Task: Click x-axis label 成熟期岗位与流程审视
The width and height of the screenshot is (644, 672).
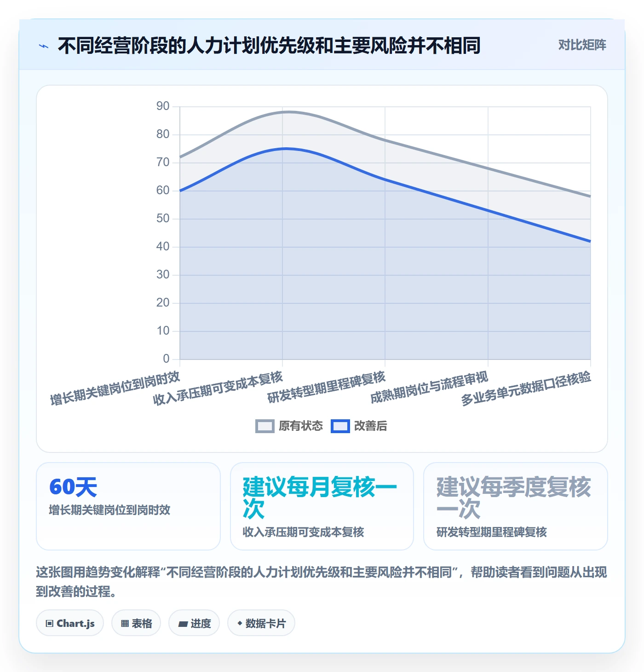Action: coord(429,387)
